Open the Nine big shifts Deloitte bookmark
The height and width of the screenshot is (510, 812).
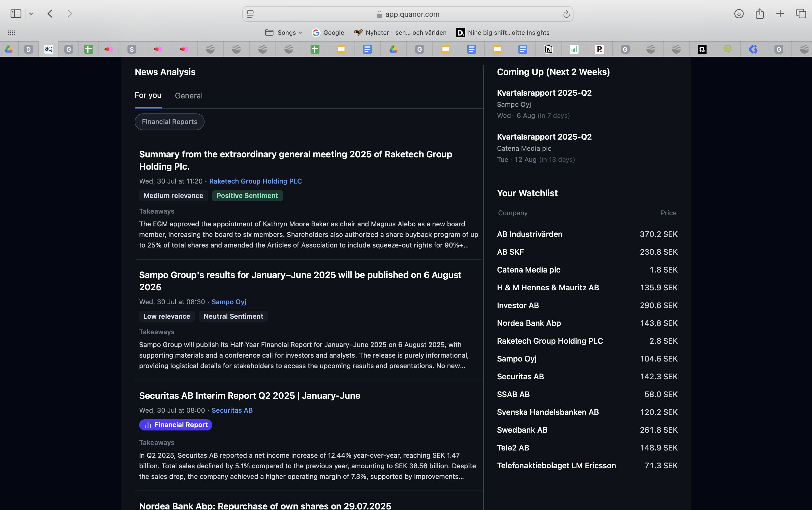point(503,33)
